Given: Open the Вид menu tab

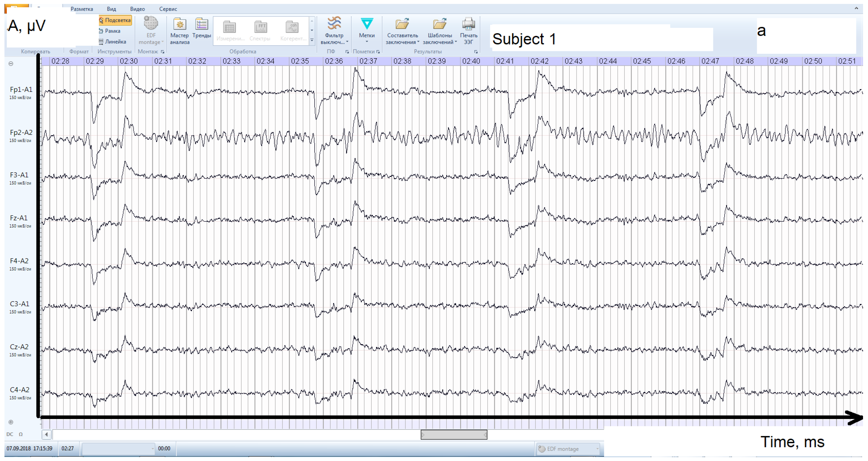Looking at the screenshot, I should click(x=111, y=9).
